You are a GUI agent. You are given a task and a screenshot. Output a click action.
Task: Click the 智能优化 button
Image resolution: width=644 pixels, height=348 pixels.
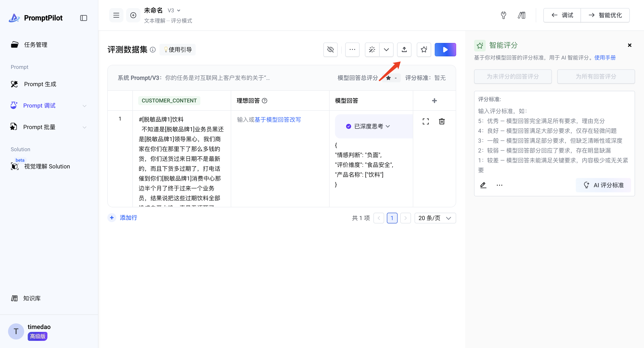click(x=605, y=15)
